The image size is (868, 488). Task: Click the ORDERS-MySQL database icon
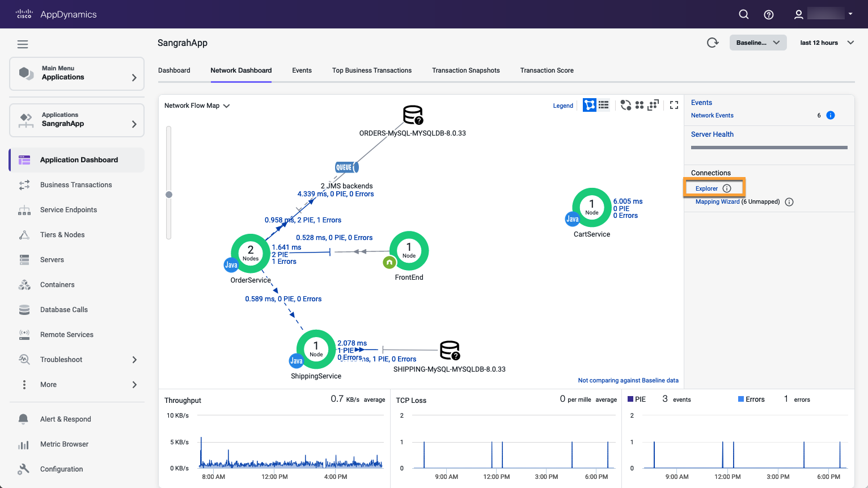coord(413,115)
